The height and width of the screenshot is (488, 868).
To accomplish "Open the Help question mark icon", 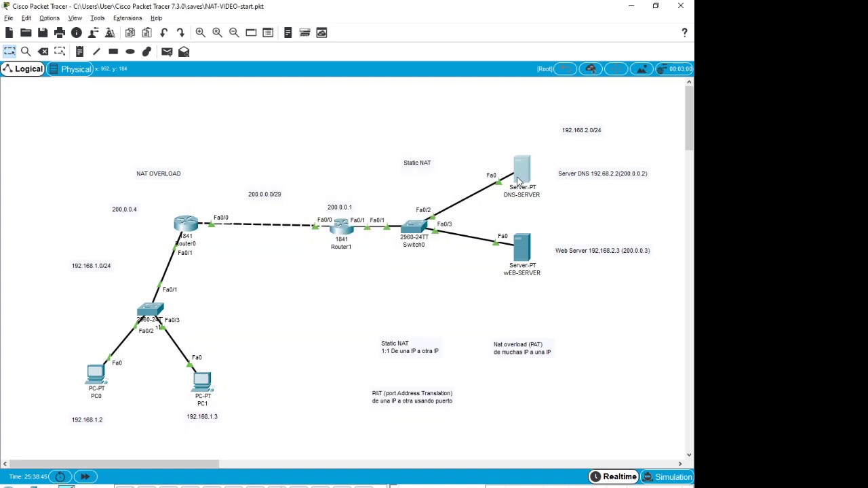I will coord(684,33).
